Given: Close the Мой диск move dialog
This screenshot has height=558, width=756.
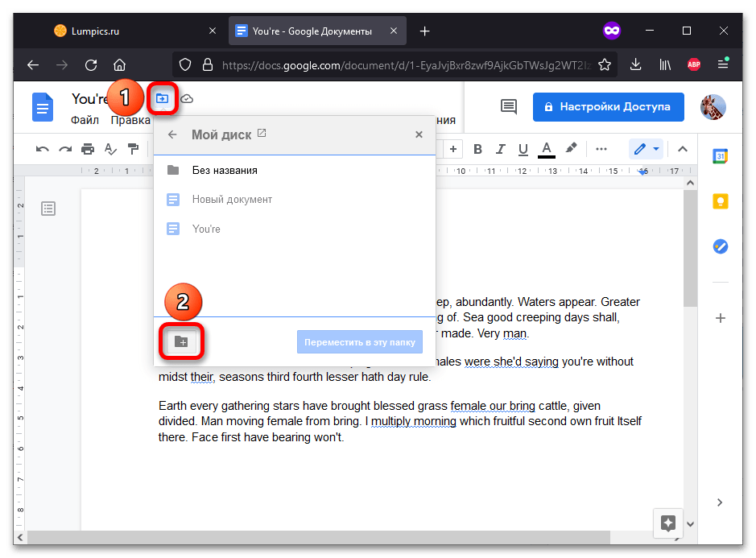Looking at the screenshot, I should [419, 134].
